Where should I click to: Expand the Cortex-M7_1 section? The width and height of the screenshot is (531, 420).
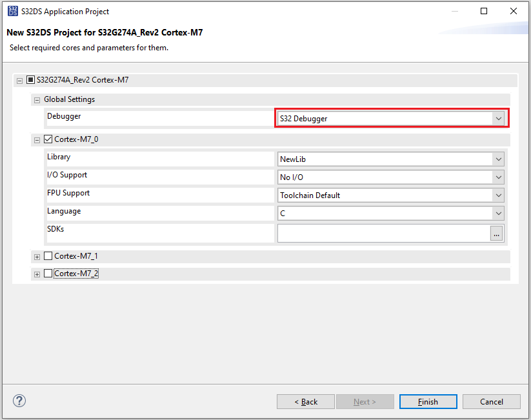(x=37, y=256)
